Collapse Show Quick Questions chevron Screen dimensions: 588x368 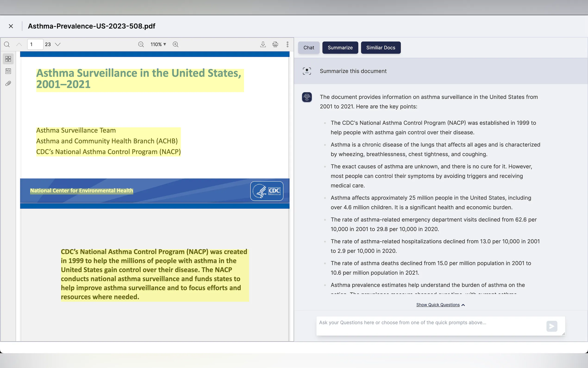point(463,305)
